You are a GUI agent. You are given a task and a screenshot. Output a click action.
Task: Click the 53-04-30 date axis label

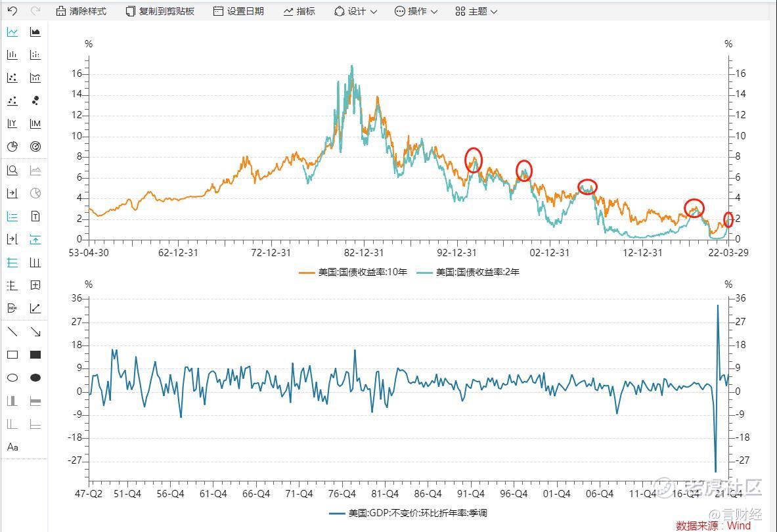(89, 253)
